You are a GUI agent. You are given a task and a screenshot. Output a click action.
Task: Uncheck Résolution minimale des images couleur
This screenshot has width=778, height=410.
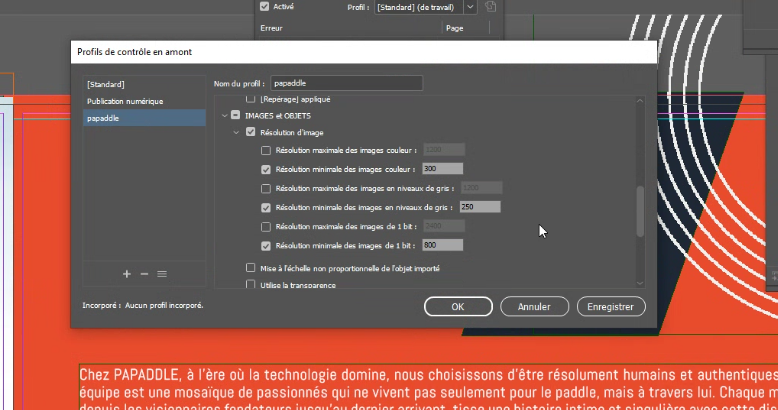(266, 169)
